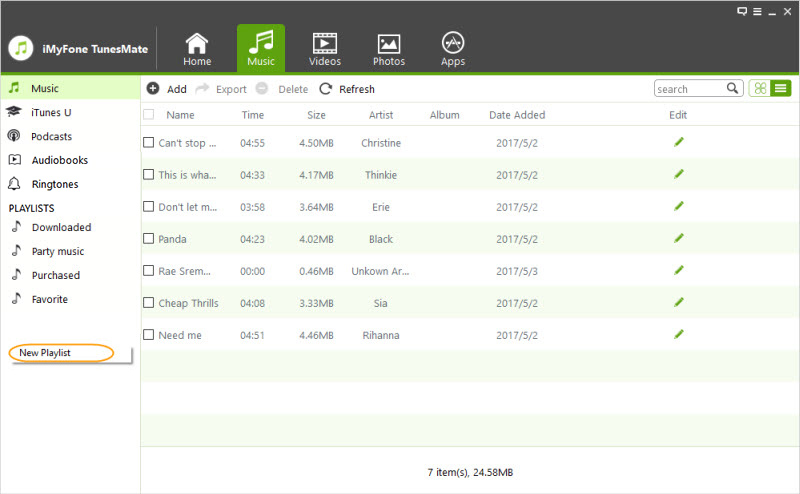Screen dimensions: 800x494
Task: Open the Home tab
Action: click(197, 49)
